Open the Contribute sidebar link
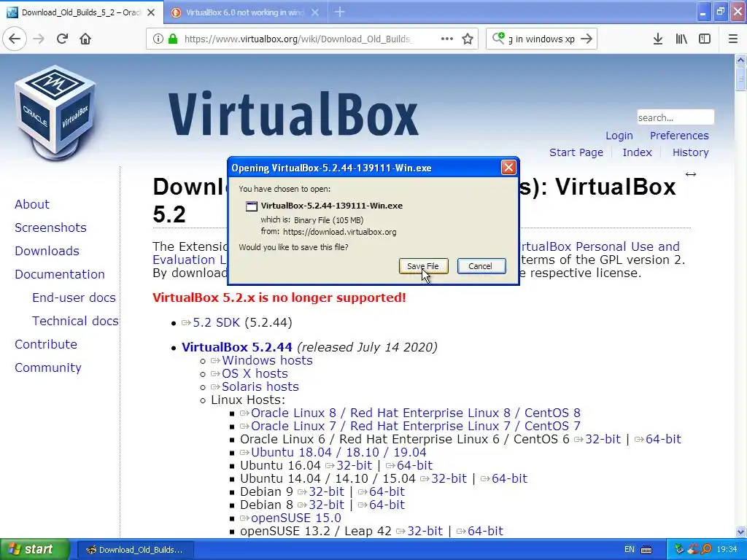747x560 pixels. (46, 344)
